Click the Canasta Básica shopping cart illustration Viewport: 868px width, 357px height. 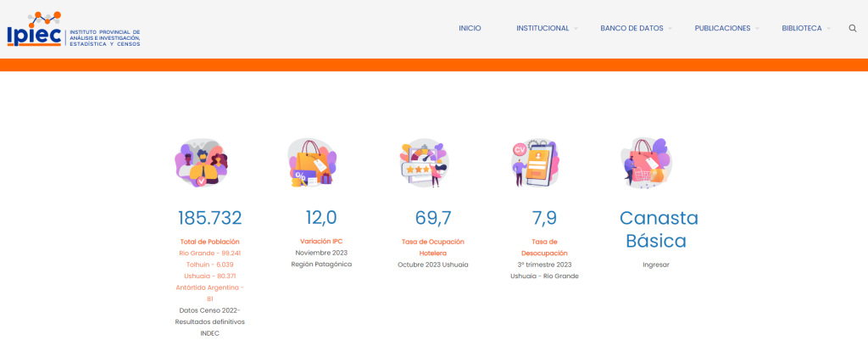tap(646, 163)
